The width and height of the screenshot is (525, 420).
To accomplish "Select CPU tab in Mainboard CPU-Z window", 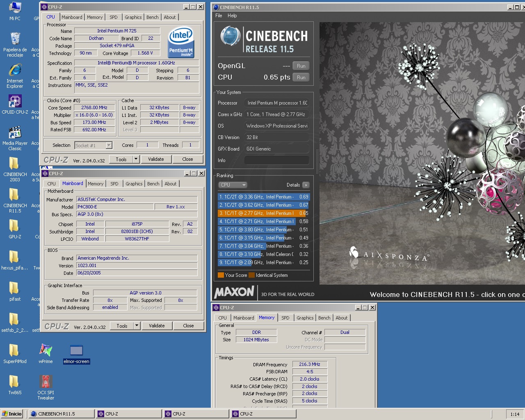I will [x=52, y=184].
